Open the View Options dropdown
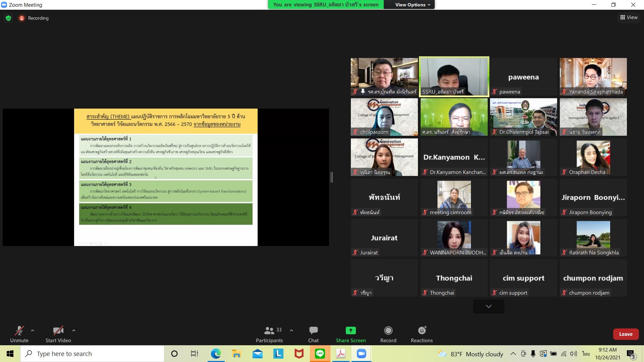644x362 pixels. point(412,5)
